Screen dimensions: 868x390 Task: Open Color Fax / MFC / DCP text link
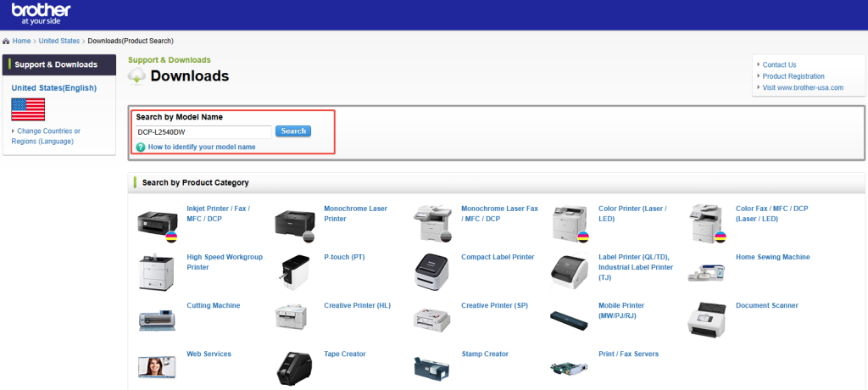(771, 214)
